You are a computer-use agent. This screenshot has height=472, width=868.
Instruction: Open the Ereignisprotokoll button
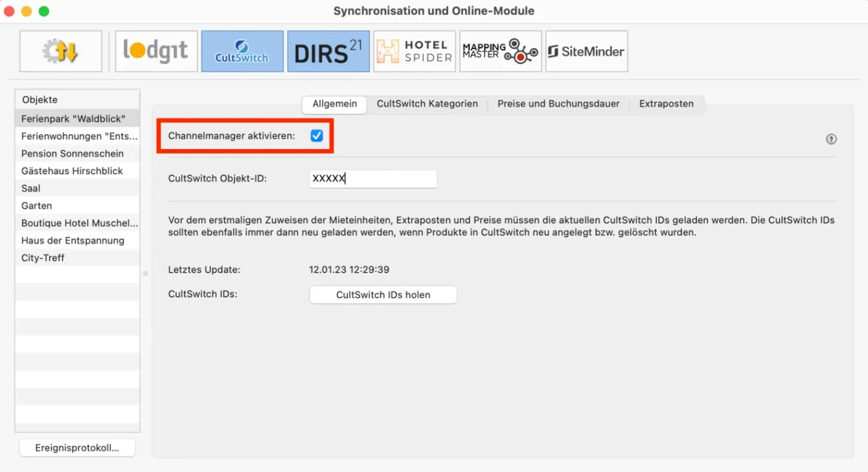(77, 448)
